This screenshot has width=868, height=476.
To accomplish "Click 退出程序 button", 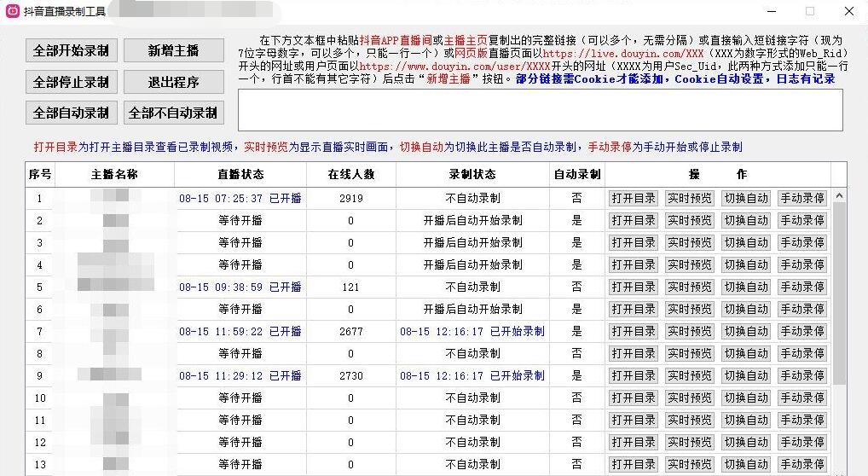I will point(173,82).
